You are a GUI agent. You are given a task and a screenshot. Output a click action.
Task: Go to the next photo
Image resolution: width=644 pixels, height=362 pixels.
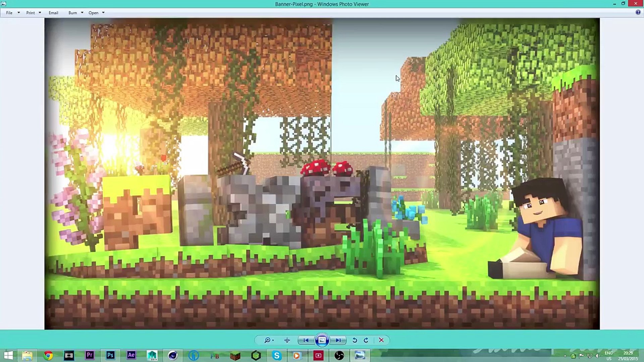[338, 340]
